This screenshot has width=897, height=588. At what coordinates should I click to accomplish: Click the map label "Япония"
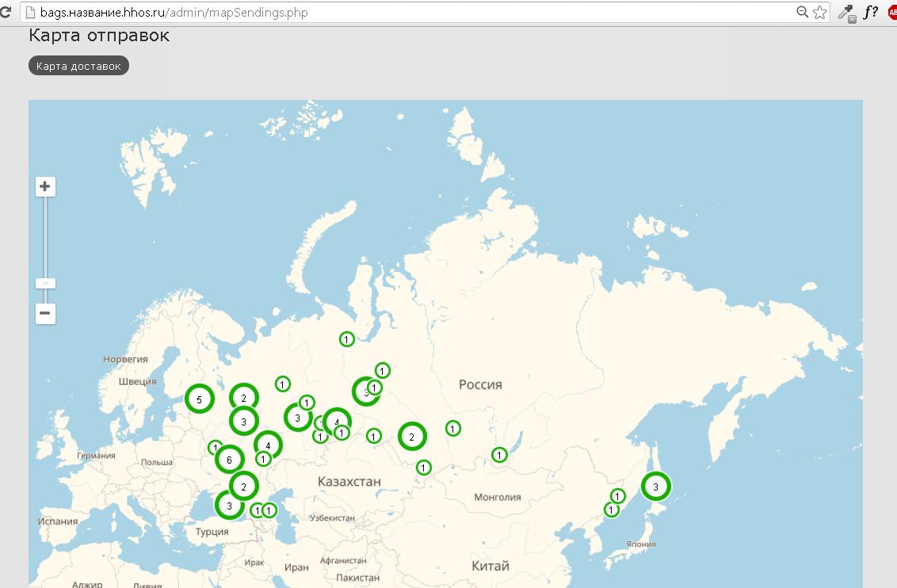(641, 544)
